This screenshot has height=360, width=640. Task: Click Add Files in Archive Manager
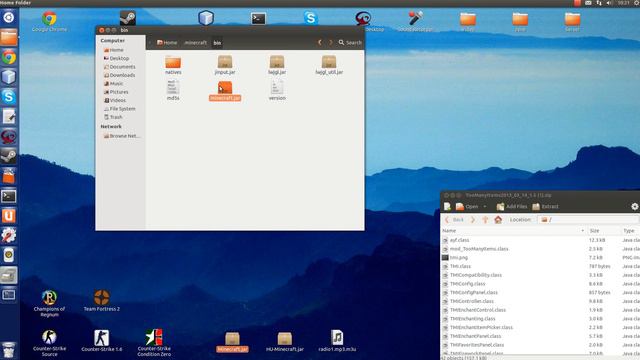(x=512, y=207)
